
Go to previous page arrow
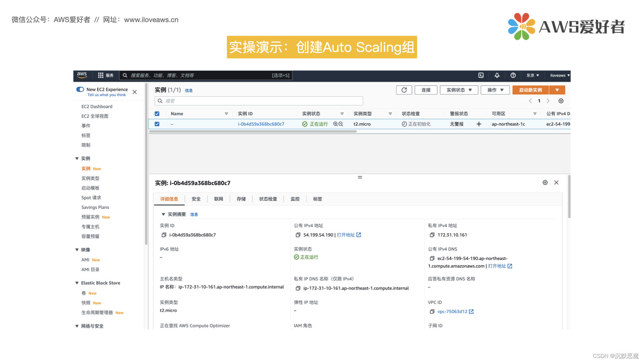(530, 101)
